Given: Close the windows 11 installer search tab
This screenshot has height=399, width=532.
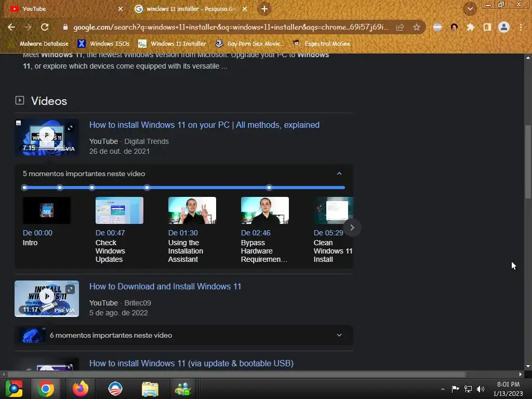Looking at the screenshot, I should (245, 9).
